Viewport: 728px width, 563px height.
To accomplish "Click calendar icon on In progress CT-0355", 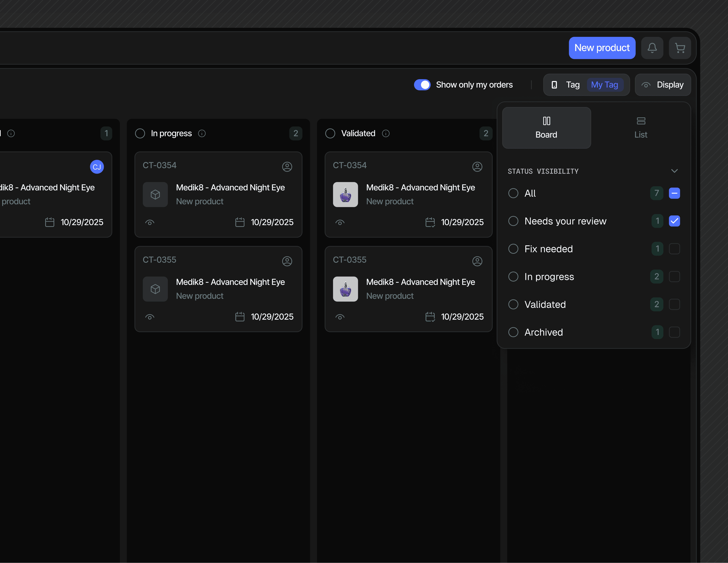I will coord(240,317).
